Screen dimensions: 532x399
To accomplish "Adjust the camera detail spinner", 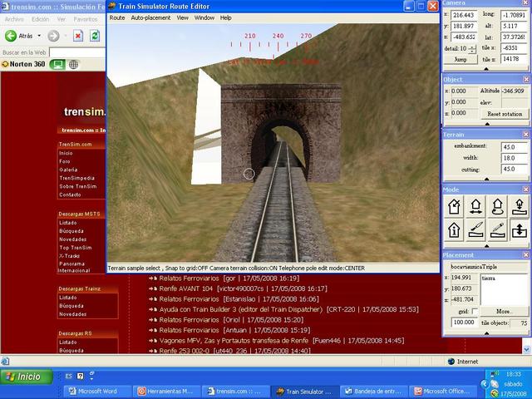I will pos(471,49).
